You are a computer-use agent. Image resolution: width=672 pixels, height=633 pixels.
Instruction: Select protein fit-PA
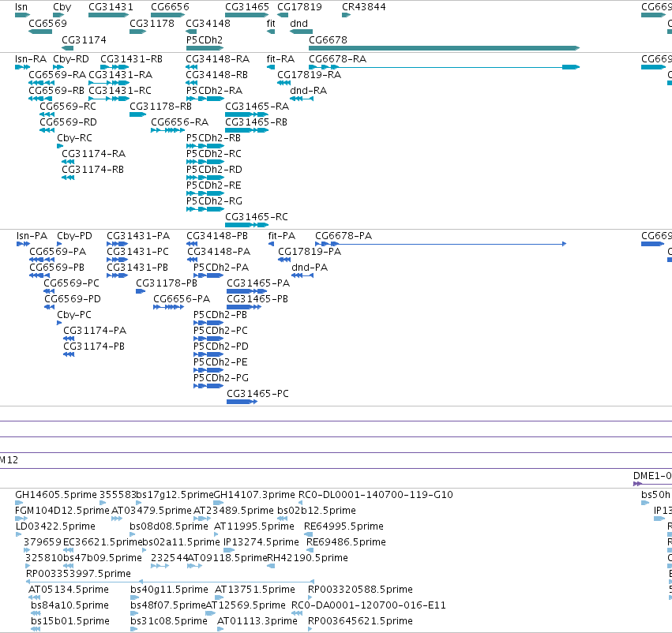coord(282,235)
